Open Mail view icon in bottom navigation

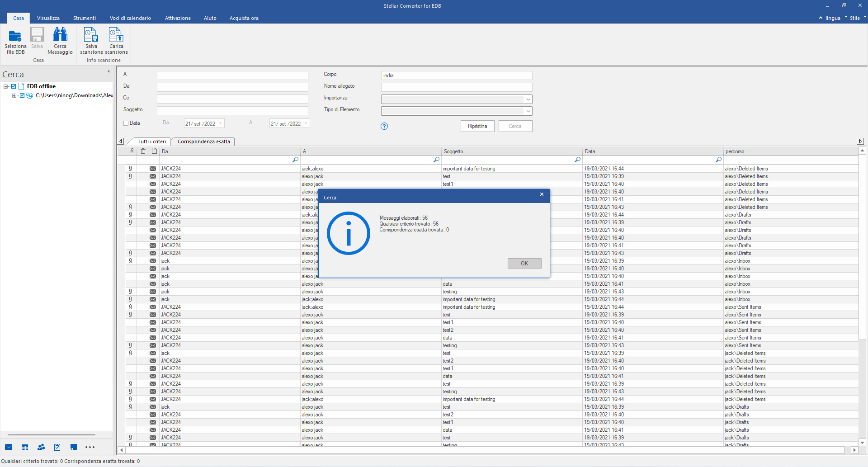(9, 447)
